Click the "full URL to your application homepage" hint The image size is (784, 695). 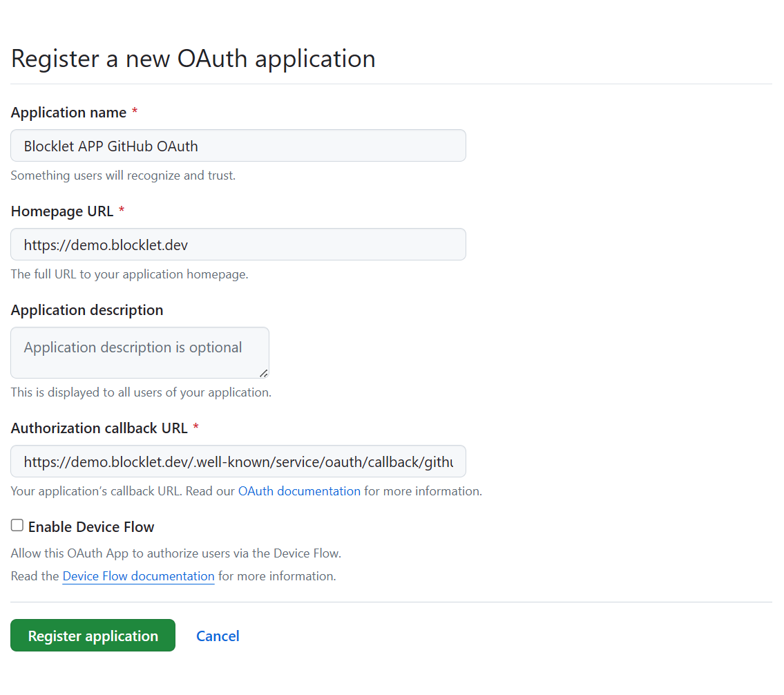pos(129,274)
